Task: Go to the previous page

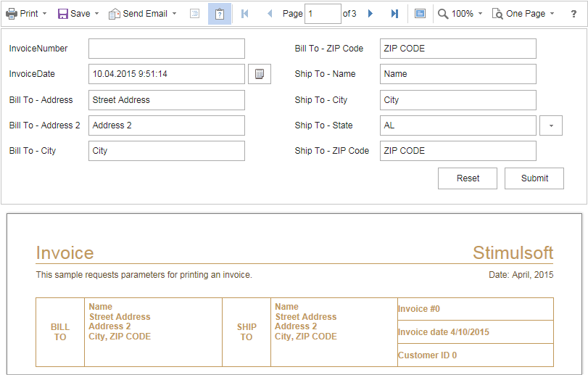Action: coord(270,14)
